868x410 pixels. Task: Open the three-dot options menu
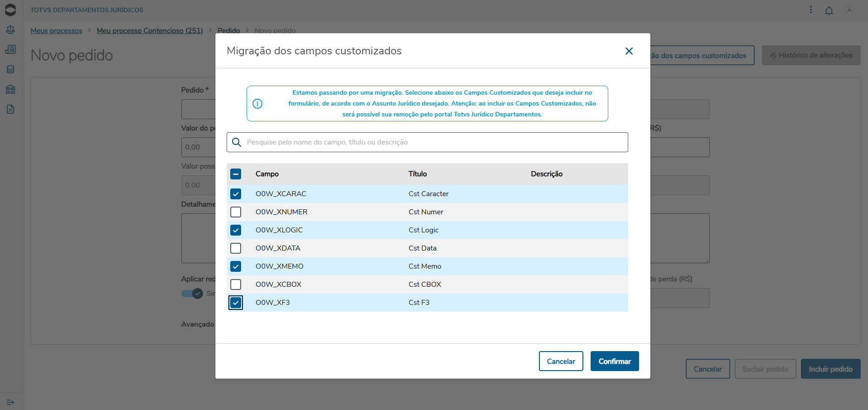[x=811, y=10]
